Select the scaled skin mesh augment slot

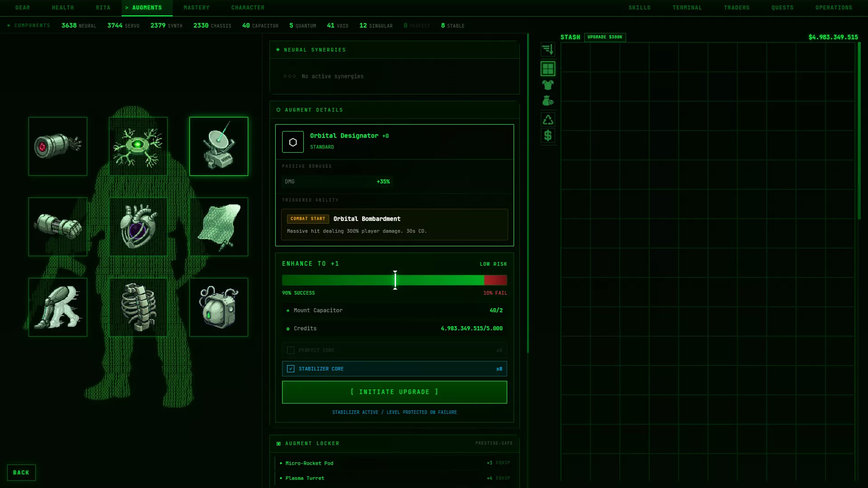pyautogui.click(x=219, y=227)
